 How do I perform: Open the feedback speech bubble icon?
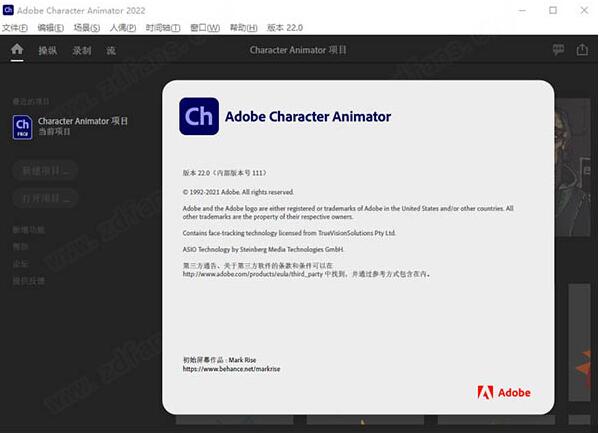pos(558,49)
